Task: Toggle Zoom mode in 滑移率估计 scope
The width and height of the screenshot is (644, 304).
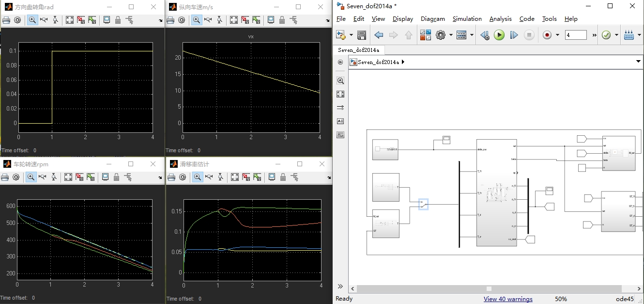Action: pyautogui.click(x=198, y=177)
